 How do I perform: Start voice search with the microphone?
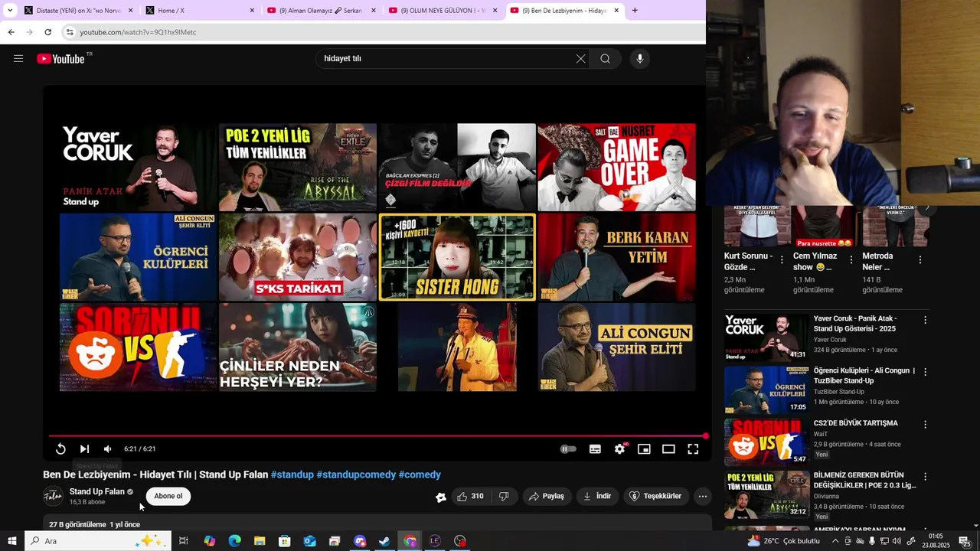(x=640, y=59)
